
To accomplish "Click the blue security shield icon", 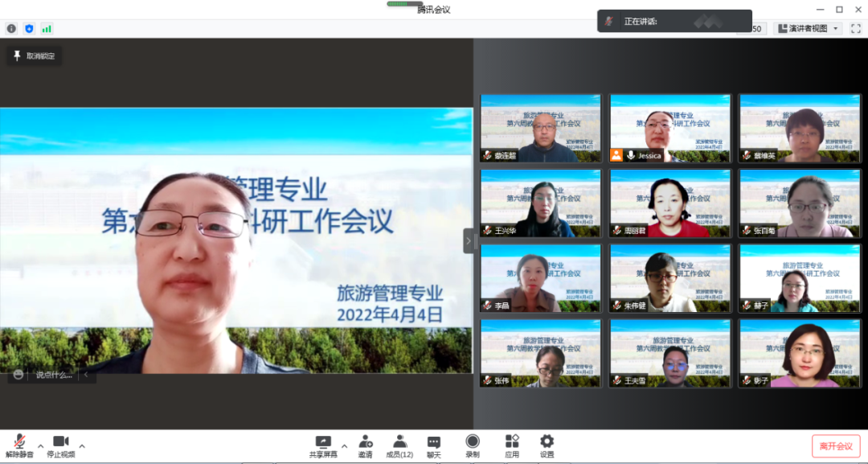I will pos(29,29).
